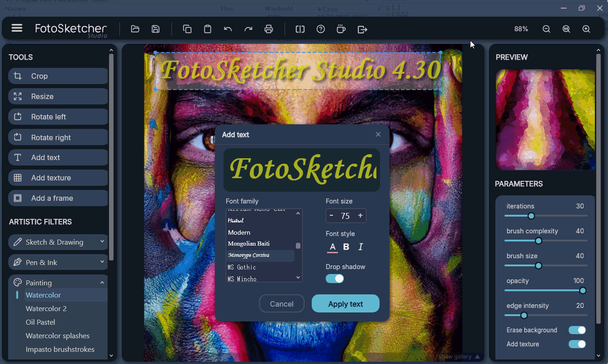Screen dimensions: 608x364
Task: Click tools panel scroll down arrow
Action: coord(111,355)
